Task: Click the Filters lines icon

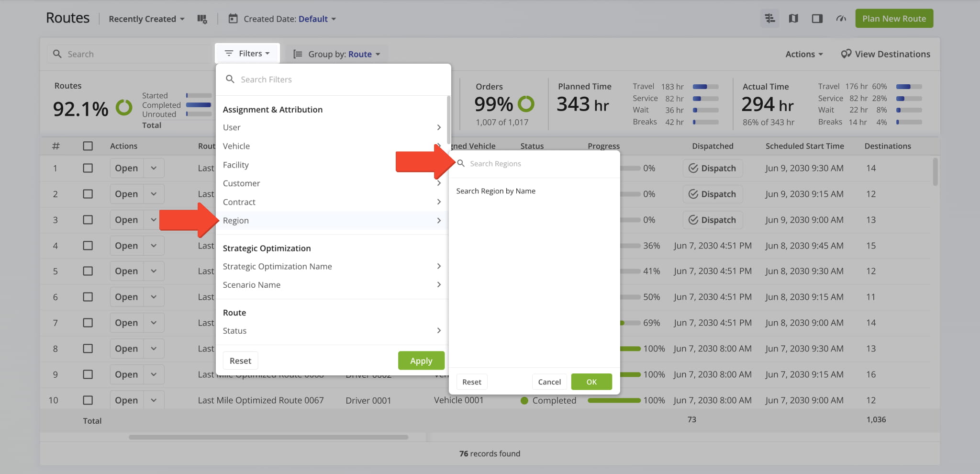Action: pos(229,53)
